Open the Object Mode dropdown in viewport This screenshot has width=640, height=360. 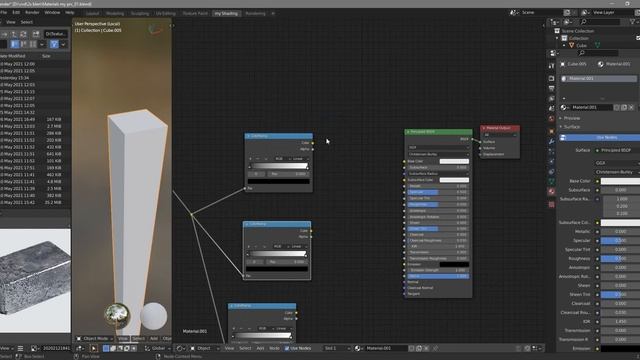point(95,338)
